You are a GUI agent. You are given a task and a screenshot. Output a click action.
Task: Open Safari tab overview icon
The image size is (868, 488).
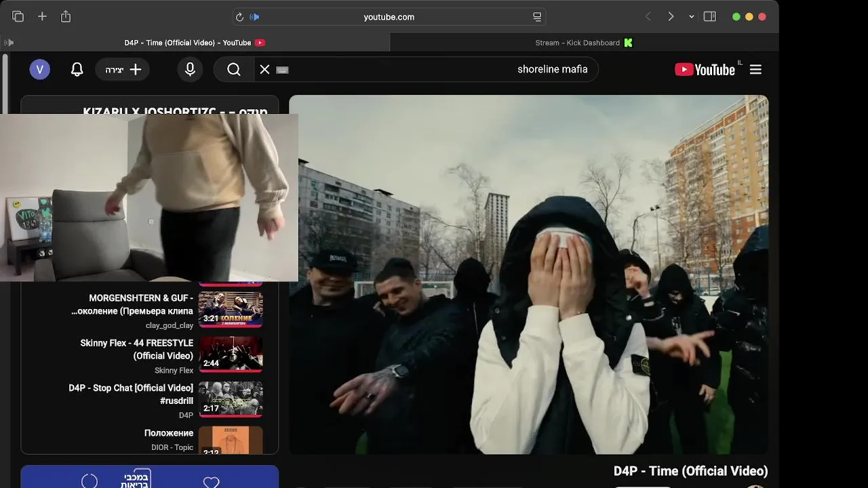18,16
